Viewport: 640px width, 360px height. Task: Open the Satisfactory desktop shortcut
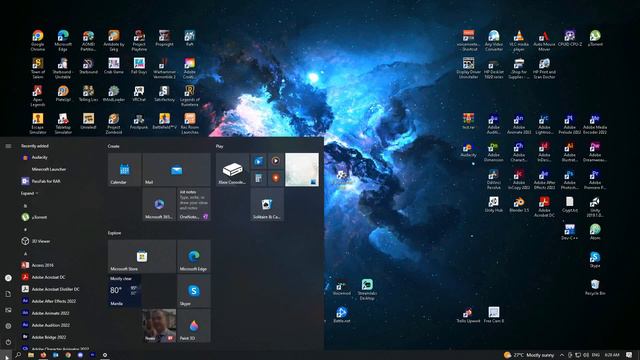164,93
